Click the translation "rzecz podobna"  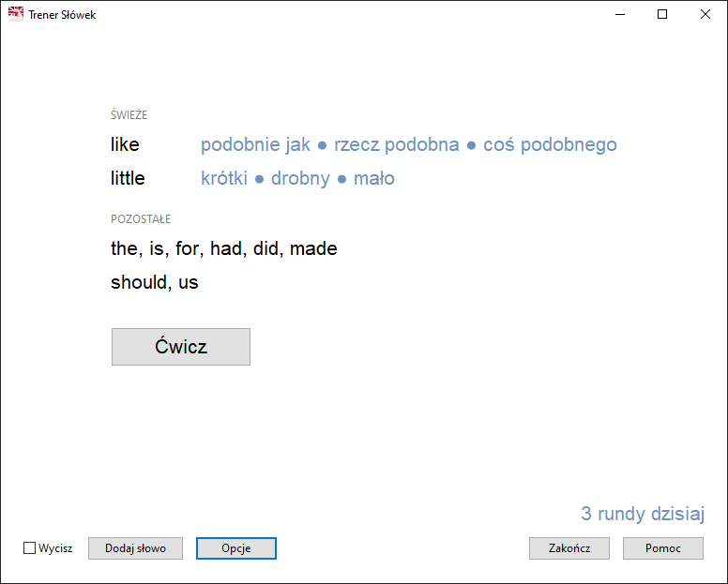(396, 145)
